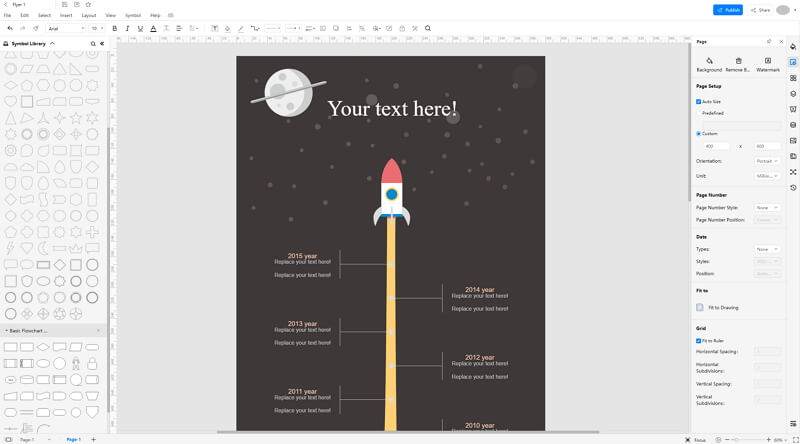Open the Help menu
The width and height of the screenshot is (800, 444).
(155, 15)
